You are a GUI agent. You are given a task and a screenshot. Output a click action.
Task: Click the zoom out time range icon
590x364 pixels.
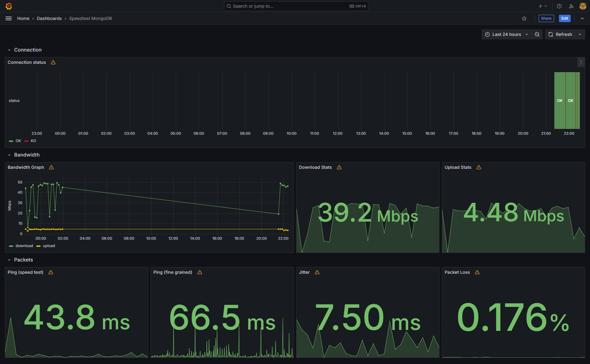pos(537,34)
